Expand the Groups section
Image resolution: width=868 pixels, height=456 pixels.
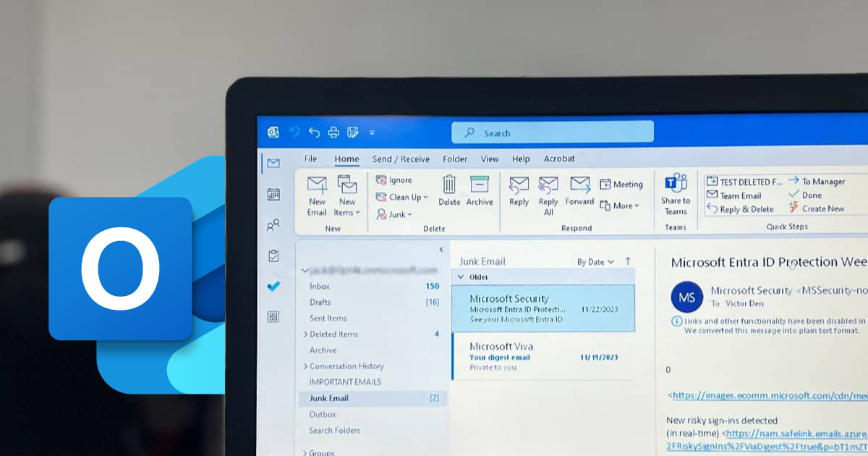click(x=305, y=453)
